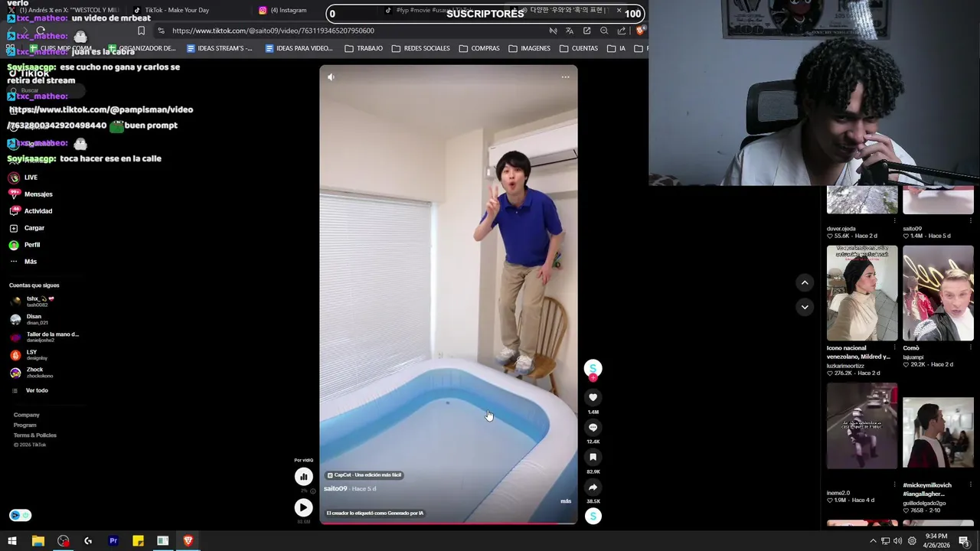This screenshot has height=551, width=980.
Task: Open the ineme2.0 video thumbnail
Action: pos(862,425)
